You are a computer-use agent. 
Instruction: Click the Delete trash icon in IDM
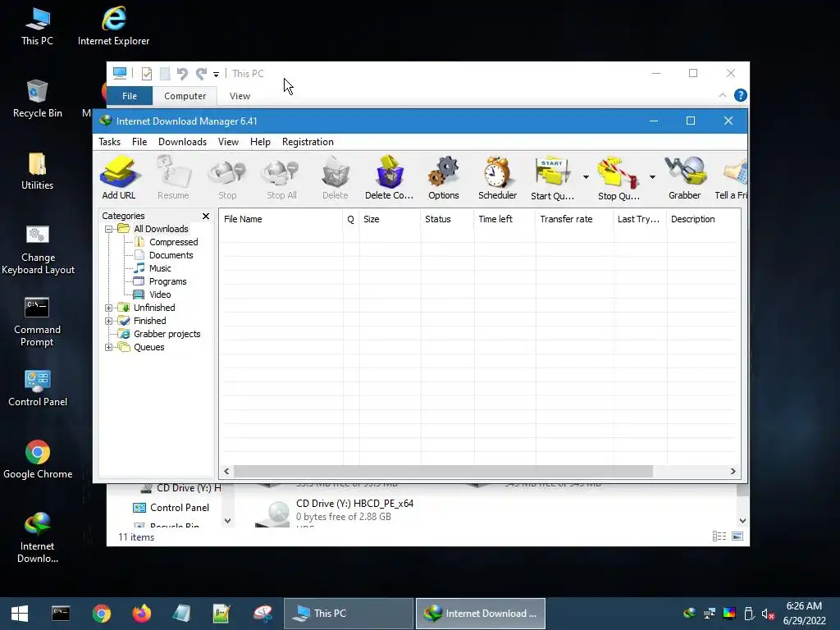(x=336, y=178)
